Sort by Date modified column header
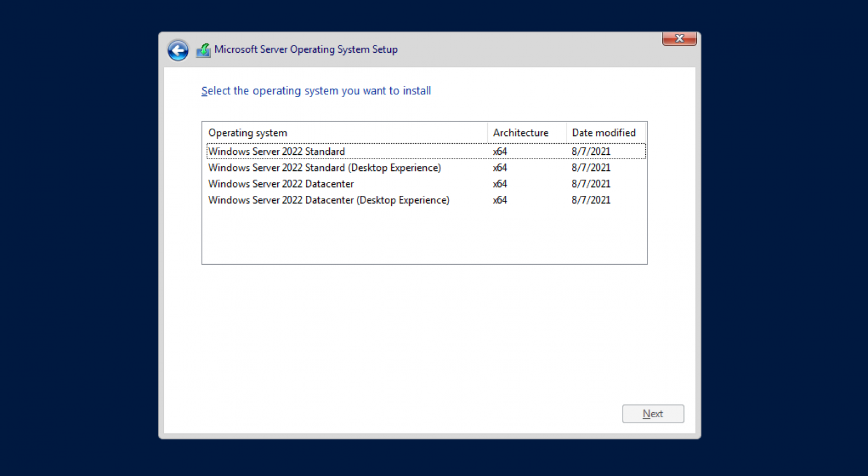This screenshot has height=476, width=868. coord(606,133)
